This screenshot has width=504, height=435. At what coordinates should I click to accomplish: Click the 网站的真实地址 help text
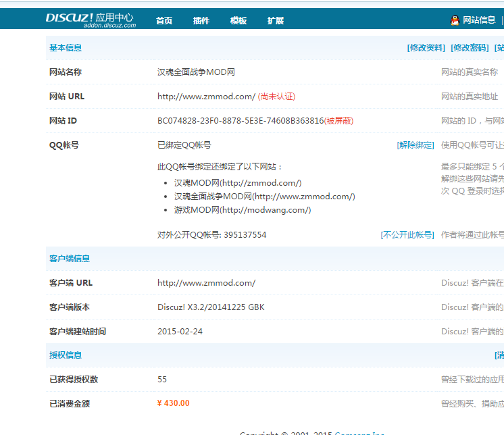(x=470, y=97)
